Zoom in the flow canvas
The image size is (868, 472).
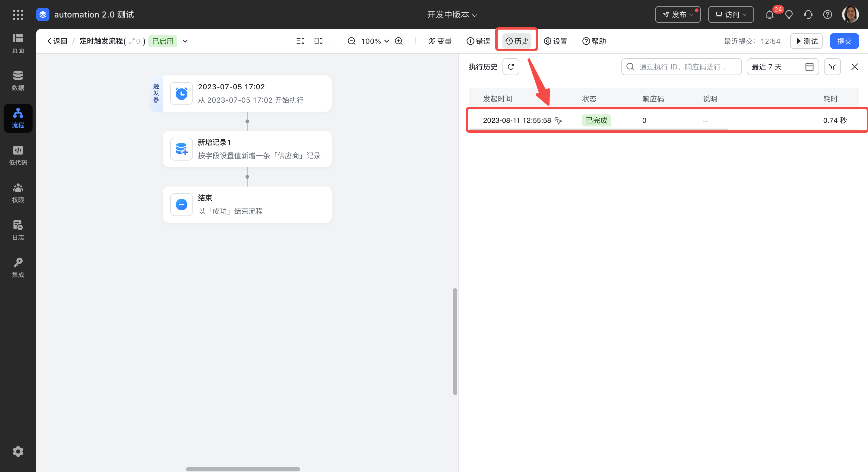[399, 41]
